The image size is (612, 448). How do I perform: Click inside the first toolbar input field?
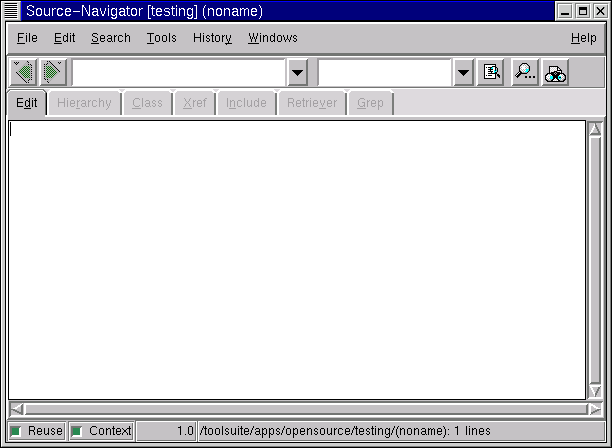point(179,73)
